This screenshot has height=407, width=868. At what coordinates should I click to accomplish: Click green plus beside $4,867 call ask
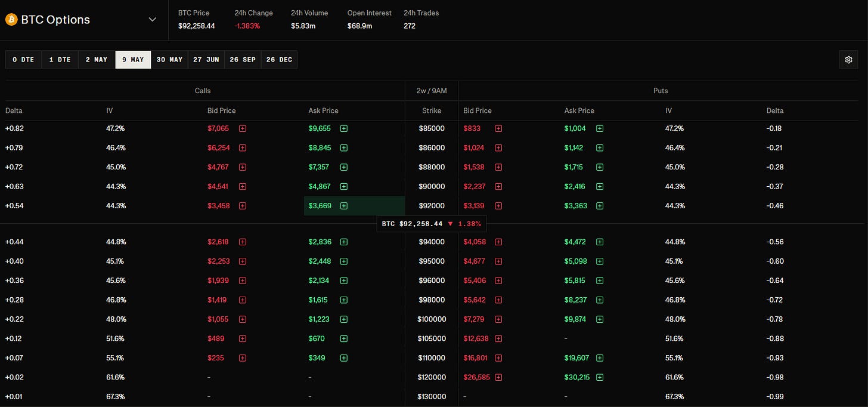344,186
